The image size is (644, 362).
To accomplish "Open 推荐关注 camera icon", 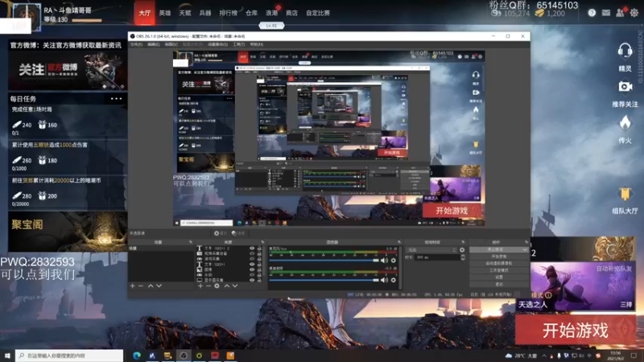I will (x=625, y=87).
